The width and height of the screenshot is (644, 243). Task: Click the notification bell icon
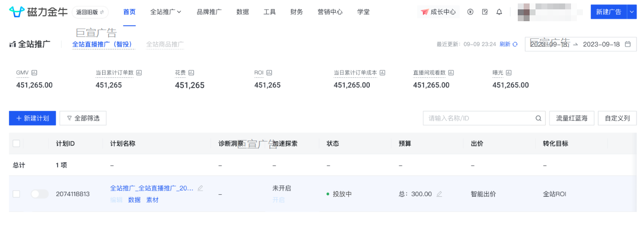click(x=499, y=12)
